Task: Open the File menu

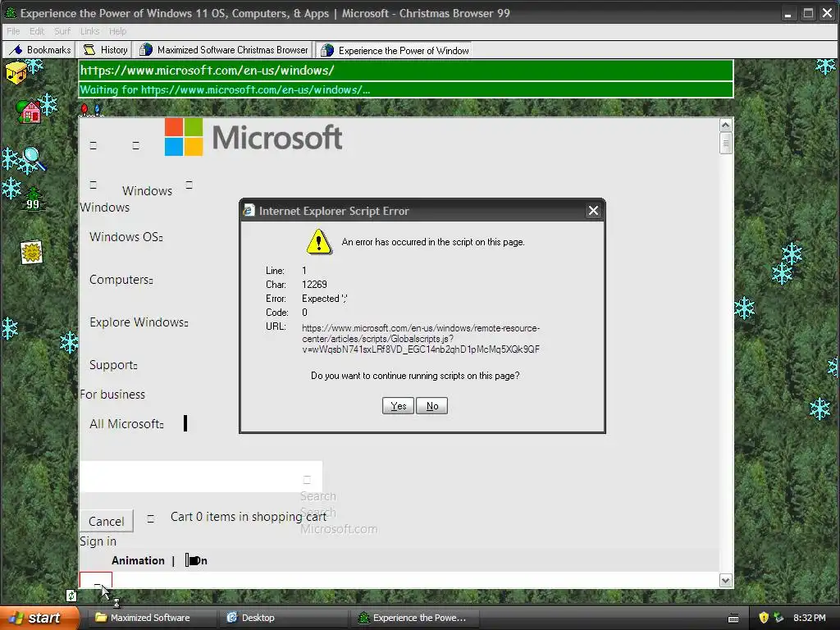Action: [13, 31]
